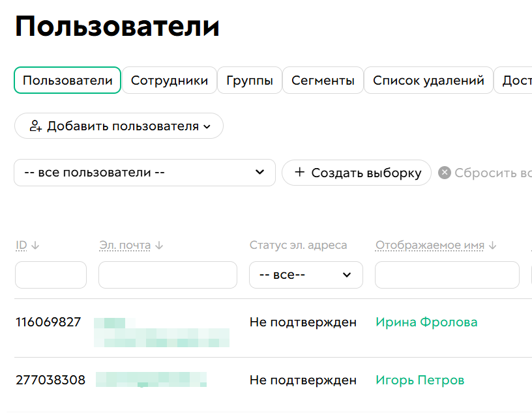The height and width of the screenshot is (413, 532).
Task: Click the sort arrow next to Отображаемое имя
Action: (492, 245)
